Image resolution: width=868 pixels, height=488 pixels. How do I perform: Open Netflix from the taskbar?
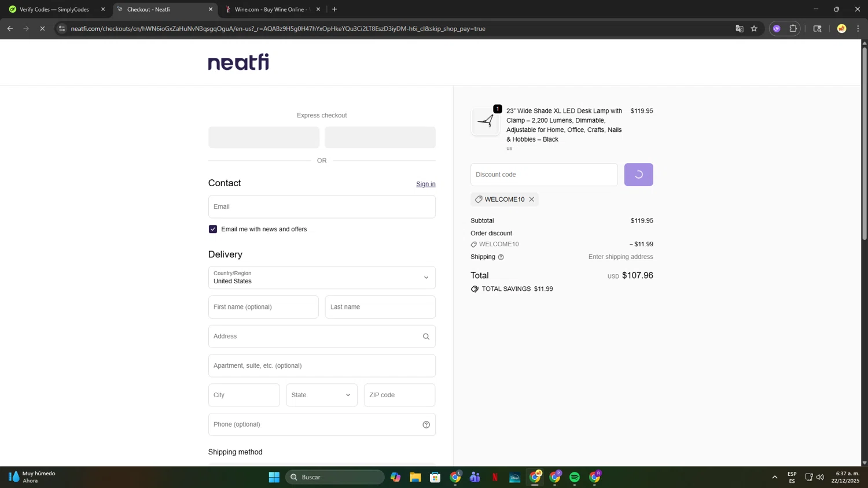point(495,477)
